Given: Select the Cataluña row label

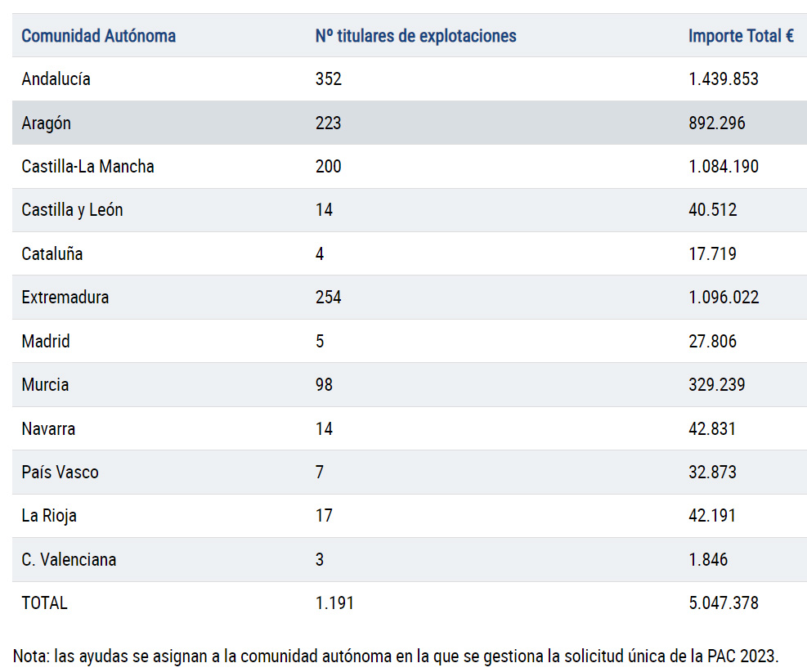Looking at the screenshot, I should [x=52, y=253].
